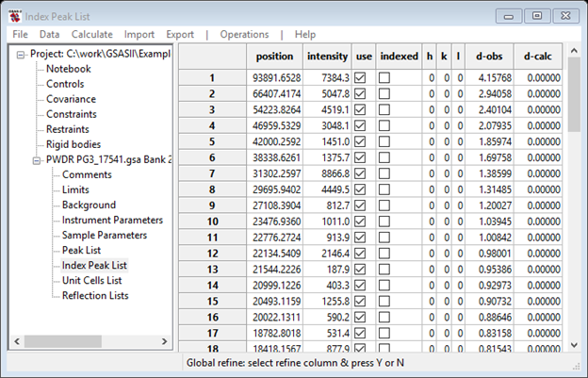
Task: Collapse the PWDR PG3_17541.gsa Bank node
Action: [x=37, y=159]
